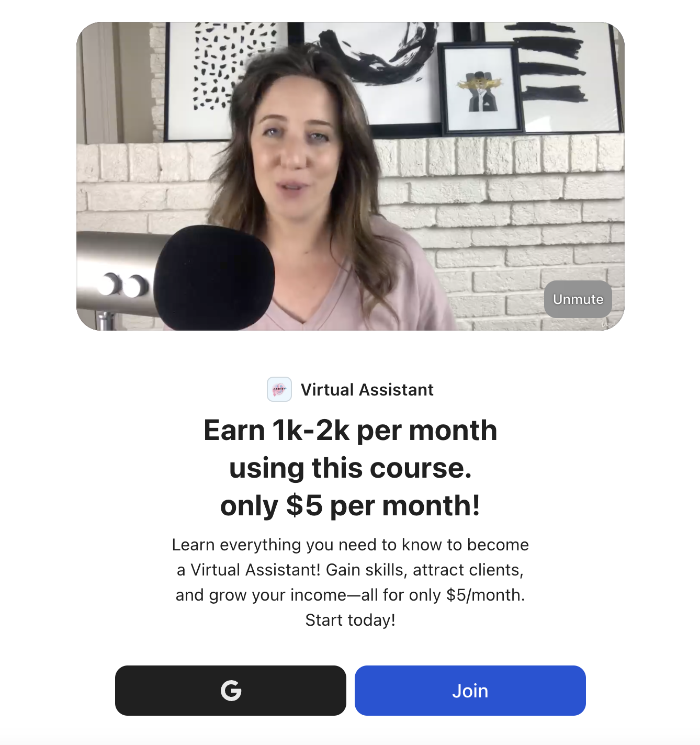Click the "only $5 per month!" heading line

tap(351, 506)
